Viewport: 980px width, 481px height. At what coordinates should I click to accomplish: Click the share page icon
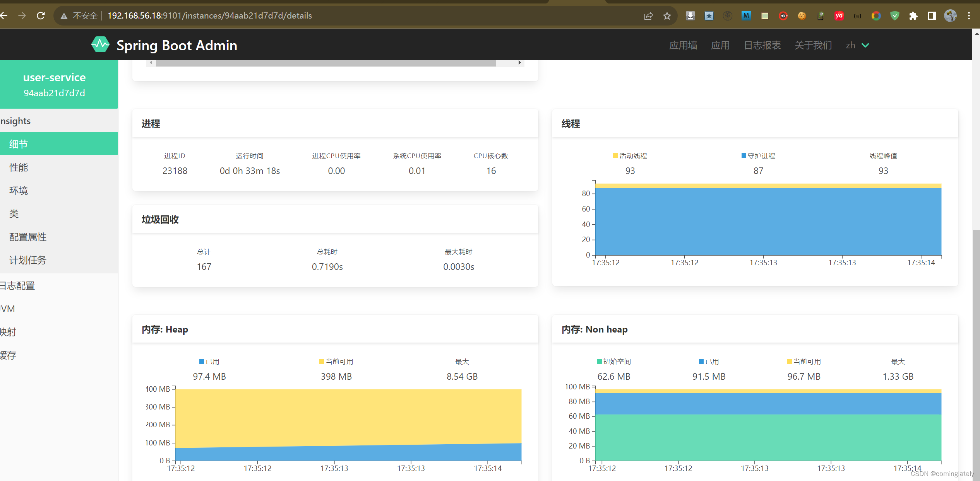click(x=648, y=16)
